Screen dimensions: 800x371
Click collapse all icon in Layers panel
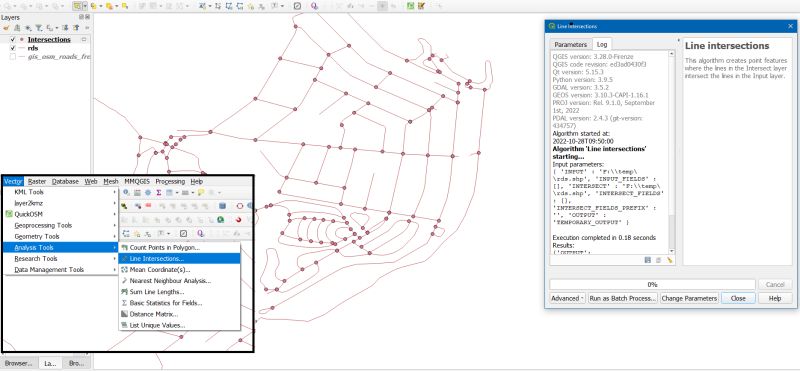tap(76, 28)
